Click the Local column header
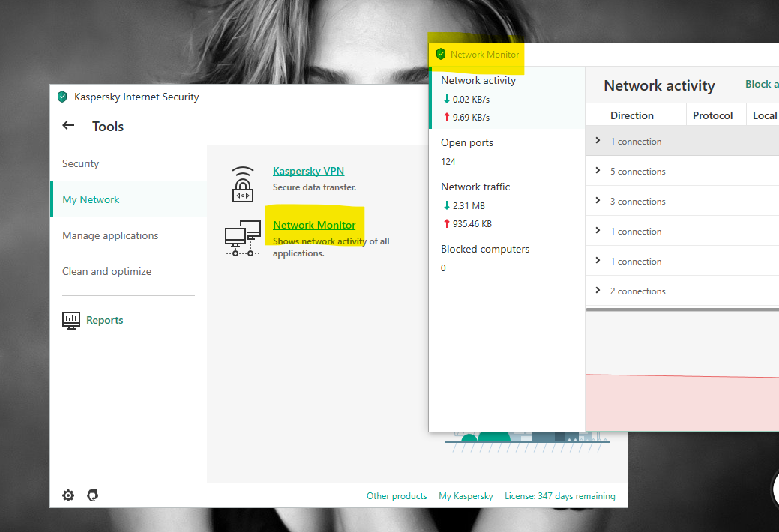 [x=763, y=115]
